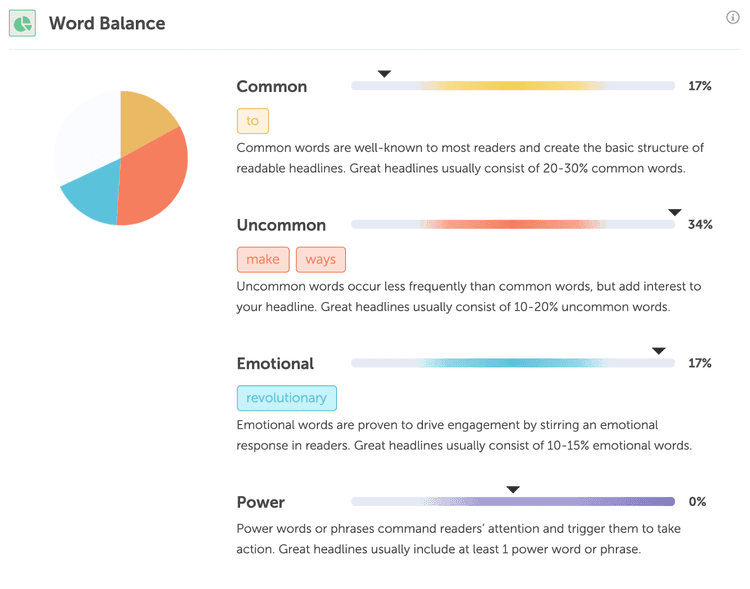
Task: Click the Word Balance title
Action: point(107,23)
